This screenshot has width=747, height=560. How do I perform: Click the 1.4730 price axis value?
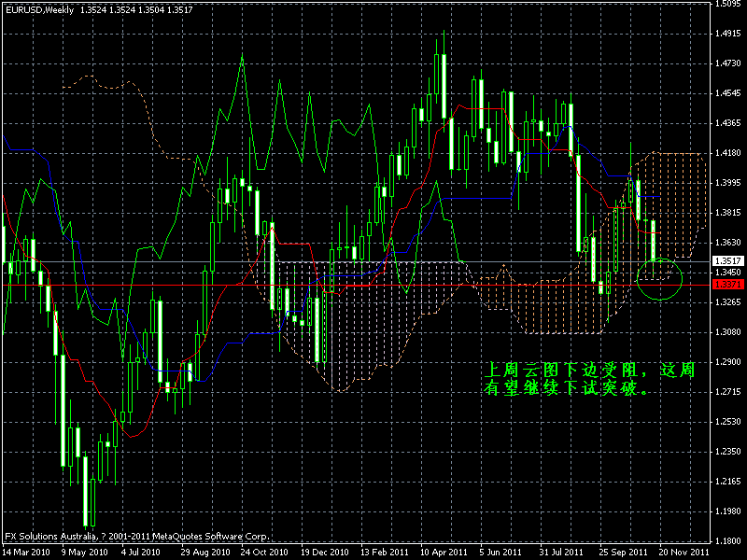tap(728, 63)
